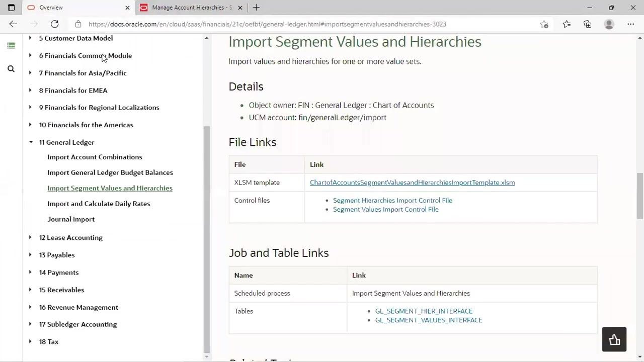Screen dimensions: 644x362
Task: Open Import General Ledger Budget Balances
Action: click(110, 172)
